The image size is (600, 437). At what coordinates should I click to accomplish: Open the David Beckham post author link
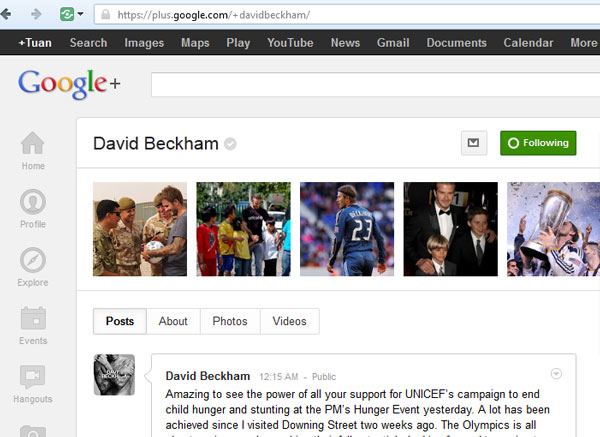pyautogui.click(x=208, y=376)
